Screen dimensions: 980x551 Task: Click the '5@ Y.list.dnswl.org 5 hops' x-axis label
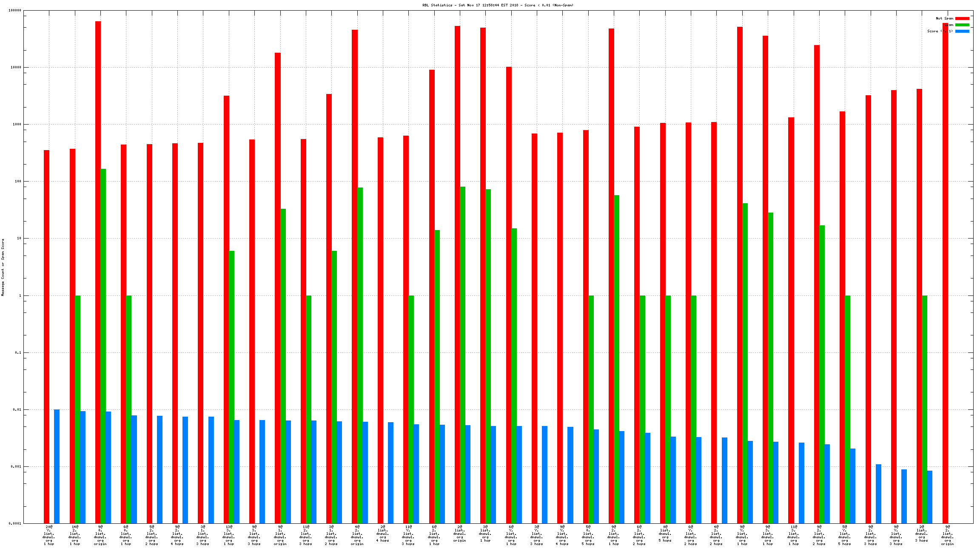(x=845, y=535)
